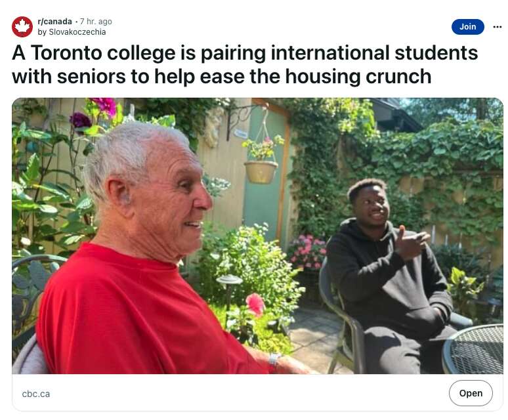508x420 pixels.
Task: Open the post title about Toronto college
Action: pyautogui.click(x=245, y=64)
